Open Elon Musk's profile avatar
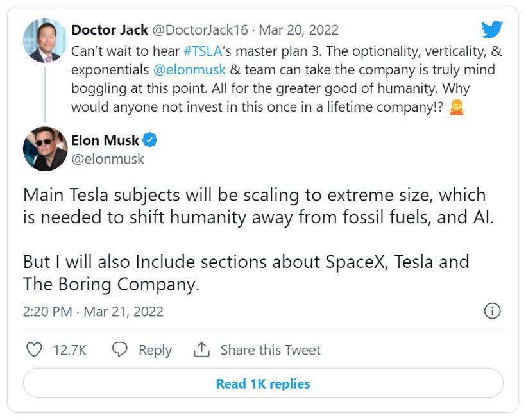 tap(45, 149)
